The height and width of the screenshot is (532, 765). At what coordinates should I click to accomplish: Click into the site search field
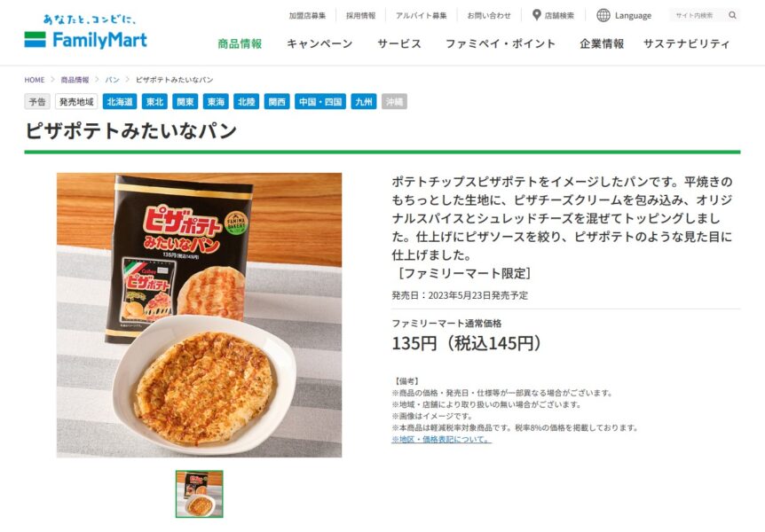(x=698, y=15)
